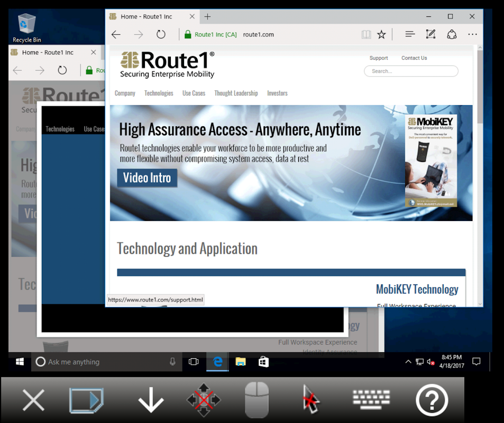Minimize the front Edge window
Screen dimensions: 504x423
point(428,16)
